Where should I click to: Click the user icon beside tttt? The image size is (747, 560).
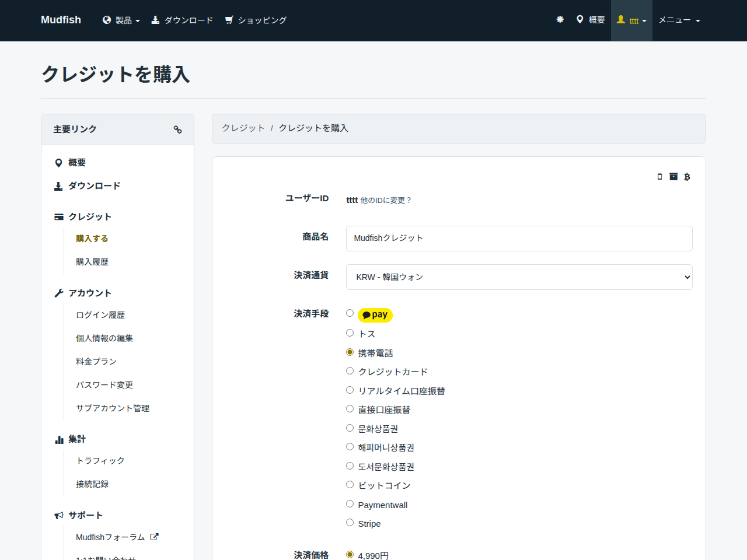tap(621, 19)
